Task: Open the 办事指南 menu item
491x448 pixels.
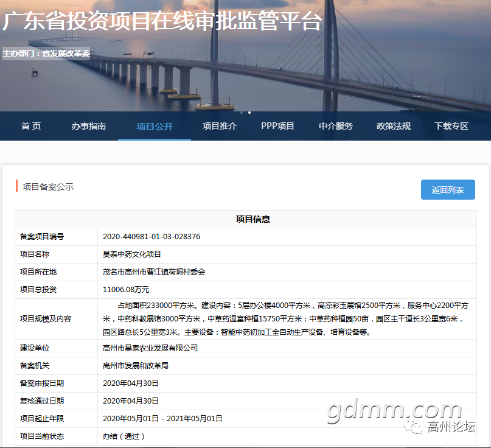Action: pos(89,126)
